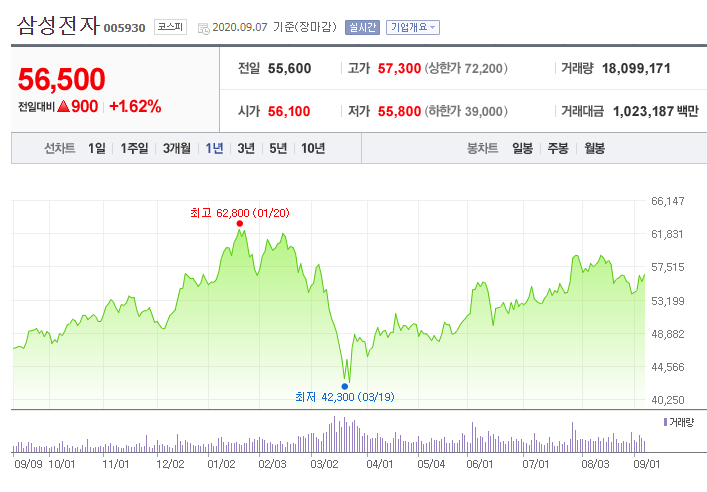Click the 03/02 date axis label

pyautogui.click(x=324, y=464)
